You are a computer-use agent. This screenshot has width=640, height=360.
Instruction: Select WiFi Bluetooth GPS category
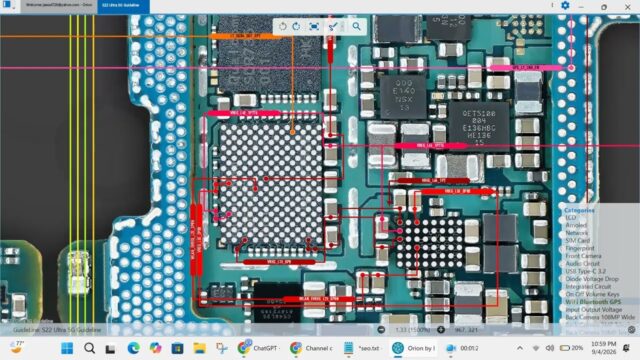pyautogui.click(x=593, y=302)
